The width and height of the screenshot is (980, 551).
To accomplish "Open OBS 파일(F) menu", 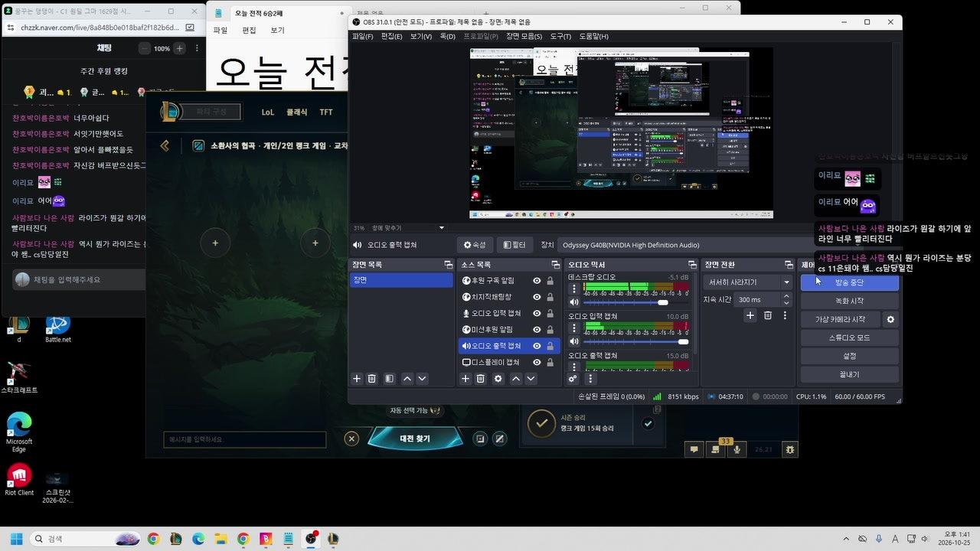I will 363,36.
